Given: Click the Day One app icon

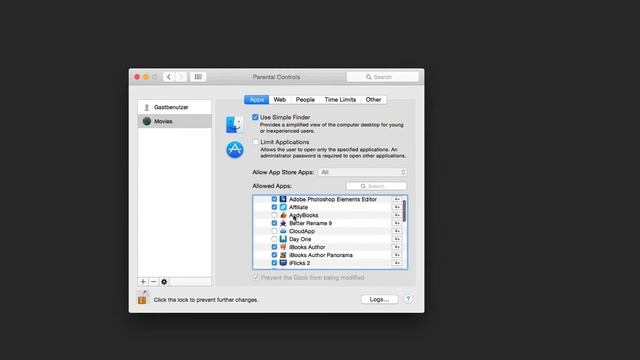Looking at the screenshot, I should point(283,239).
